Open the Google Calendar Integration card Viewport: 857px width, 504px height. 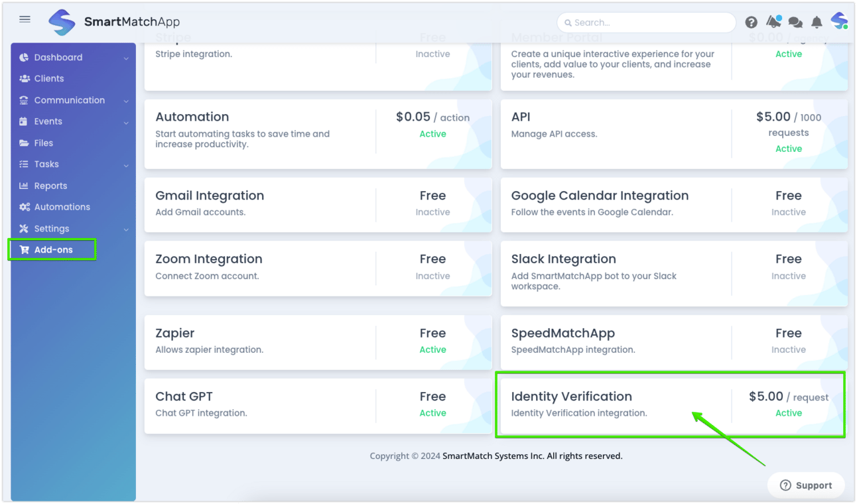click(674, 205)
